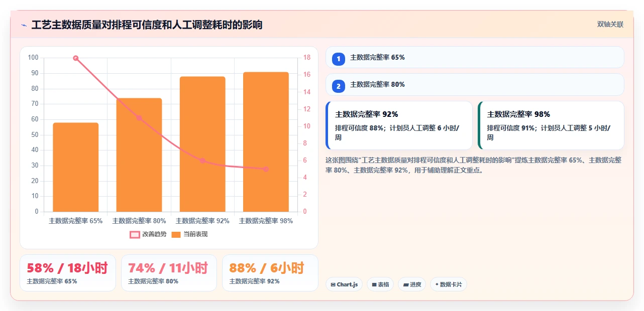This screenshot has height=311, width=644.
Task: Click the pink 改善趋势 legend swatch
Action: click(135, 234)
